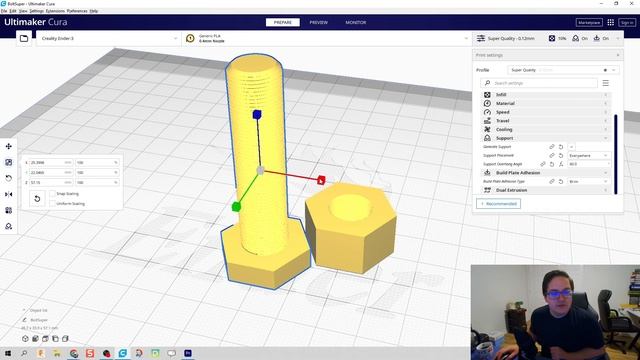Toggle the Generate Support checkbox
Screen dimensions: 640x360
[x=571, y=147]
